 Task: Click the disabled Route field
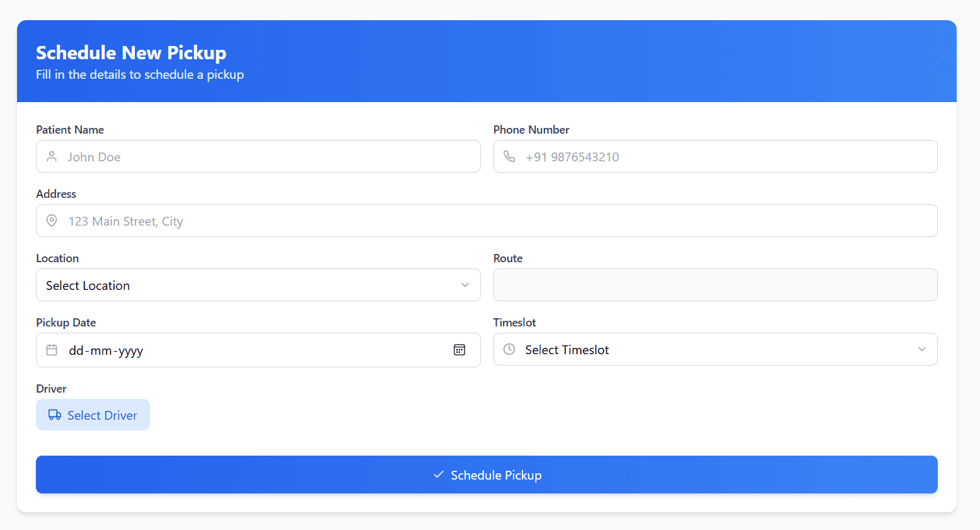(x=715, y=285)
